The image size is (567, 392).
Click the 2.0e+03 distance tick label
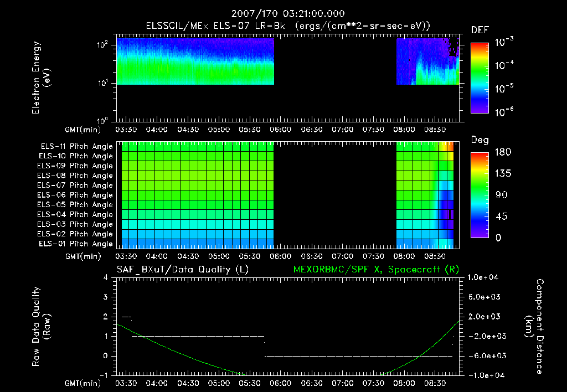pos(484,316)
